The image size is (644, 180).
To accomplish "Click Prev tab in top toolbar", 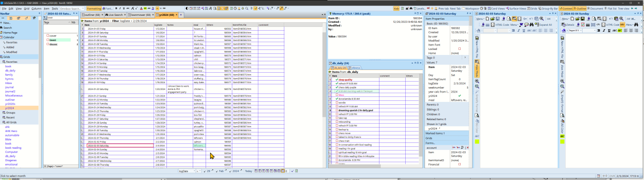I will 443,8.
